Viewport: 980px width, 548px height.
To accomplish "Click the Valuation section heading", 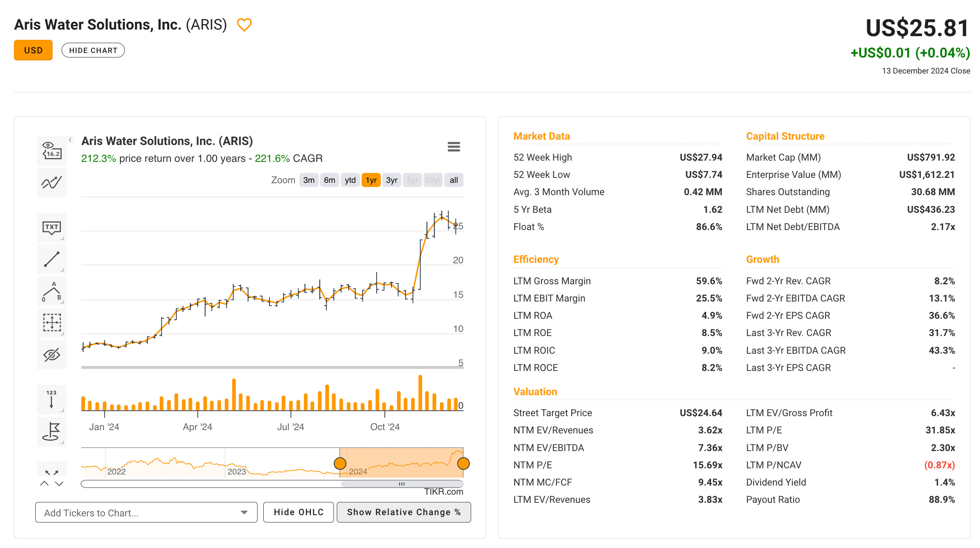I will 535,391.
